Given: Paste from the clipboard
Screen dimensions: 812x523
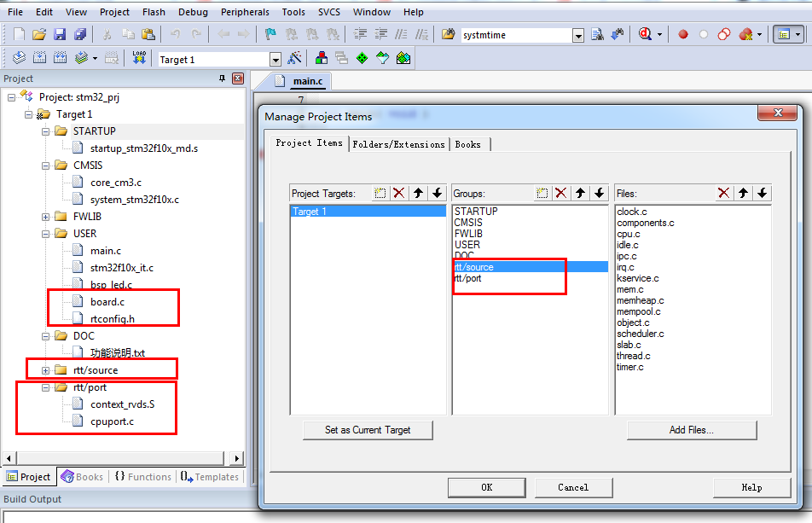Looking at the screenshot, I should click(148, 35).
